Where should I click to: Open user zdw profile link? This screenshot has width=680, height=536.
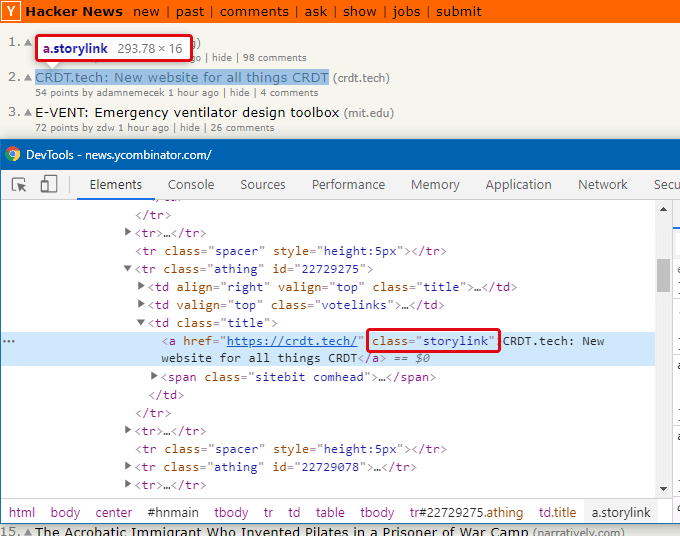point(105,128)
